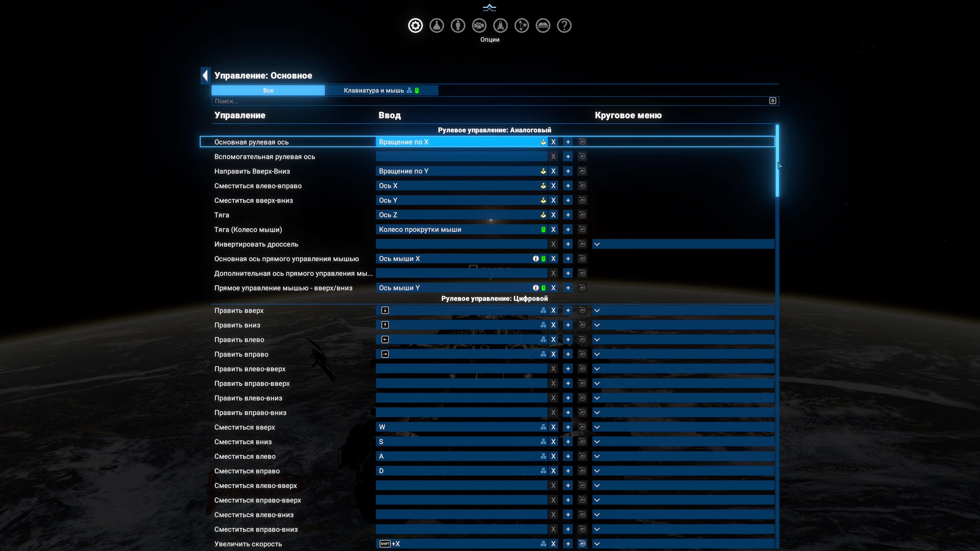Open the player person icon in top bar
This screenshot has height=551, width=980.
click(x=458, y=26)
